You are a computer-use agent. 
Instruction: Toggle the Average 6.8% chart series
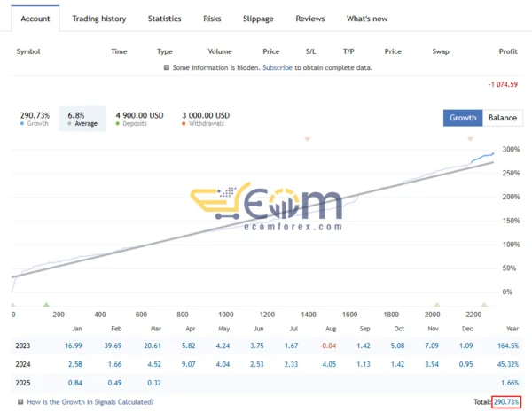[82, 119]
